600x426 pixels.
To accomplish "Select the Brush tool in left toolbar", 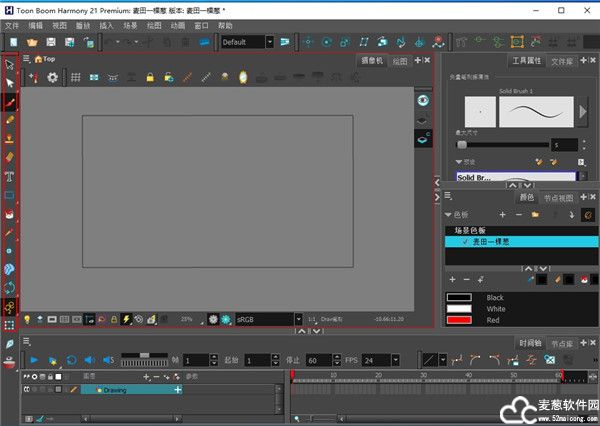I will click(10, 102).
